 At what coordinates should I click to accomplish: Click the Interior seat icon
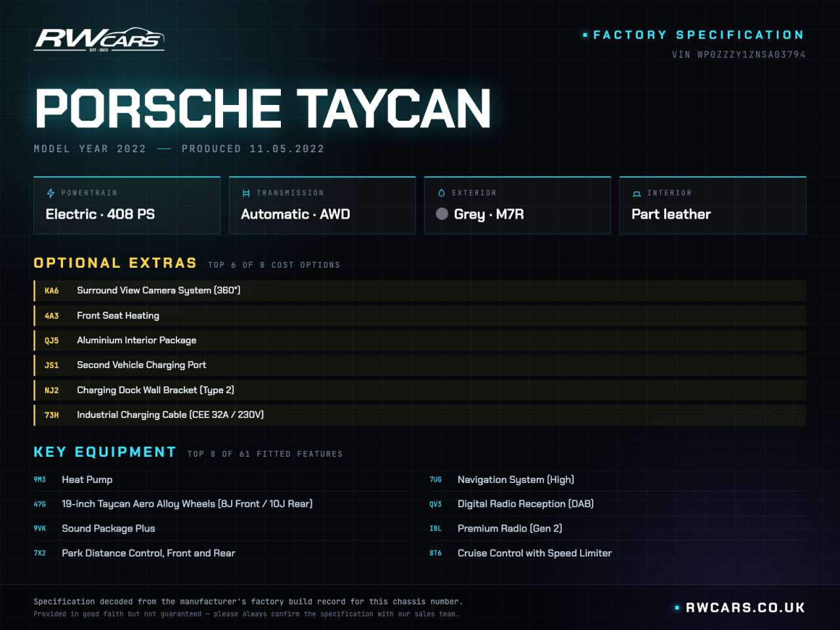click(637, 194)
